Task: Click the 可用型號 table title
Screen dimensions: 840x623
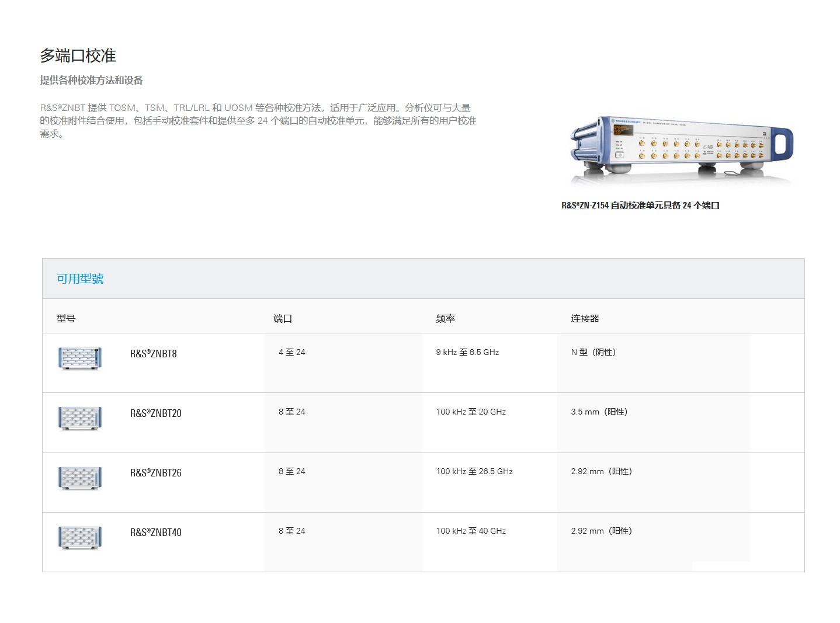Action: pyautogui.click(x=80, y=279)
